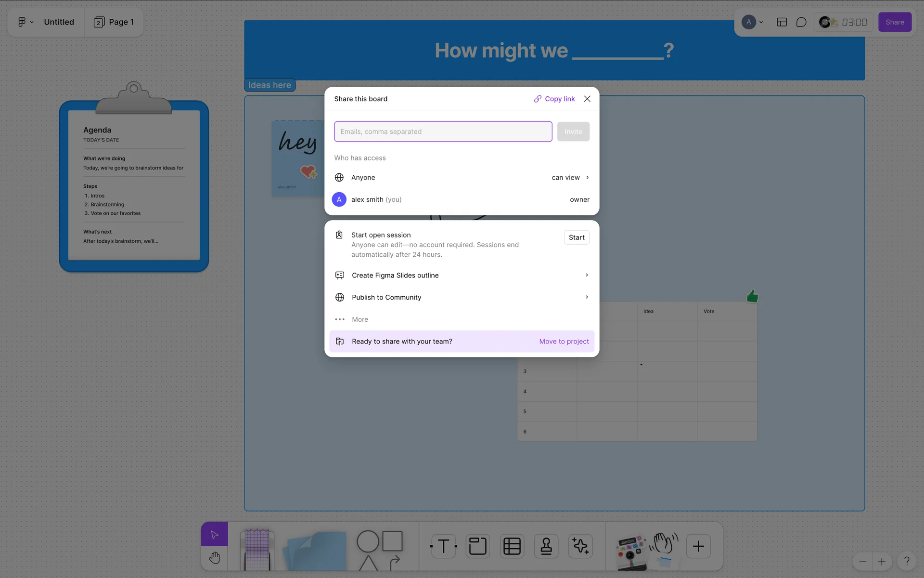Start the open session

click(576, 237)
